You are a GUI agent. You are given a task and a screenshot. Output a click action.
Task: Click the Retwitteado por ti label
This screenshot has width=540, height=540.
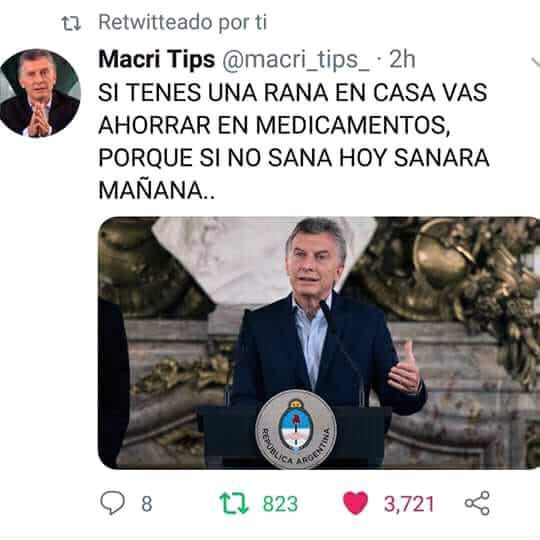click(x=183, y=22)
